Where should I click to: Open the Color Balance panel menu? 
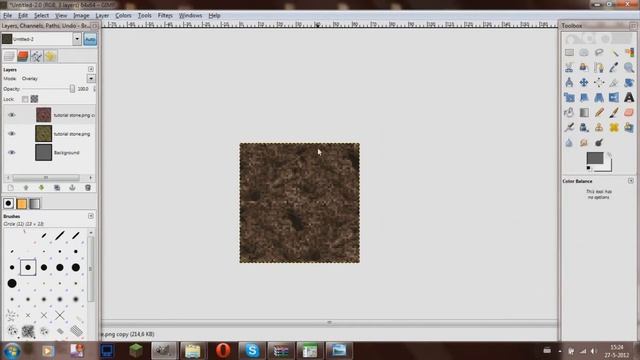pos(631,181)
